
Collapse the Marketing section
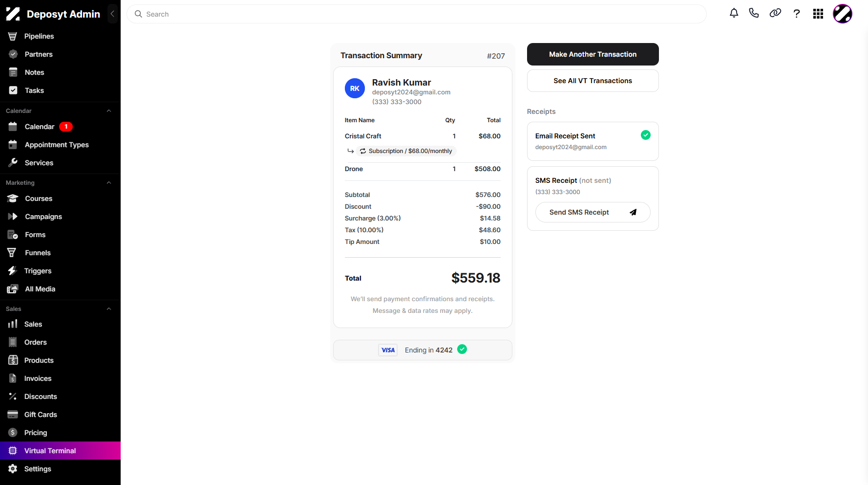(x=109, y=183)
